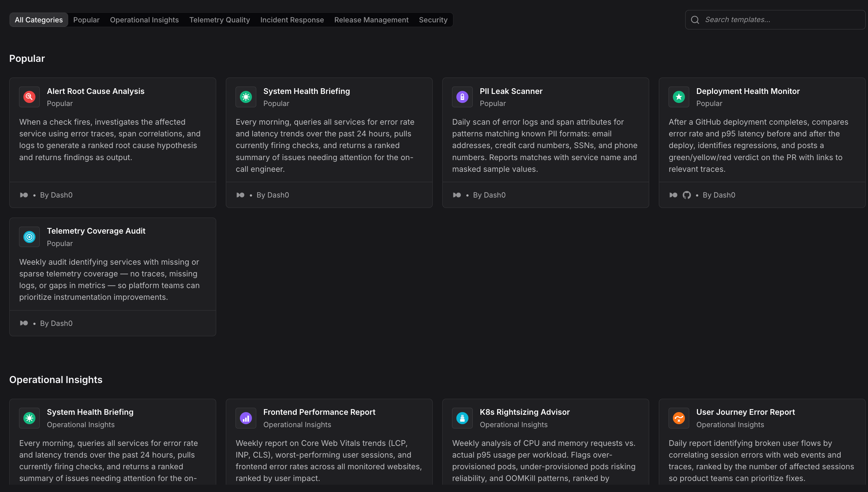Click the Dash0 logo in Popular System Health Briefing footer
This screenshot has height=492, width=868.
[x=241, y=195]
